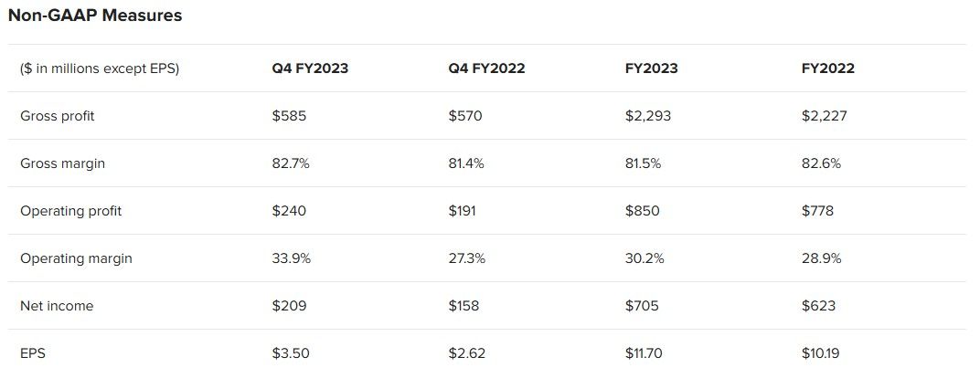The width and height of the screenshot is (980, 389).
Task: Select the $3.50 EPS value
Action: (291, 353)
